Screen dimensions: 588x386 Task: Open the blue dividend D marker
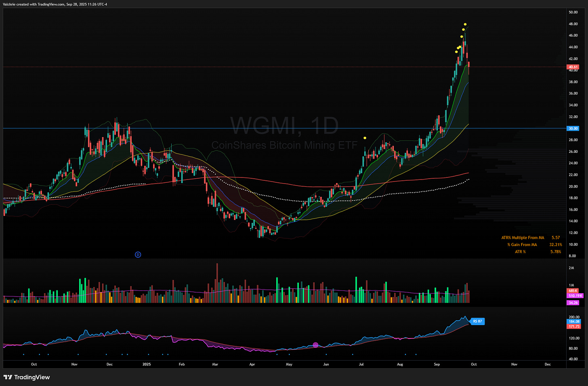click(138, 255)
